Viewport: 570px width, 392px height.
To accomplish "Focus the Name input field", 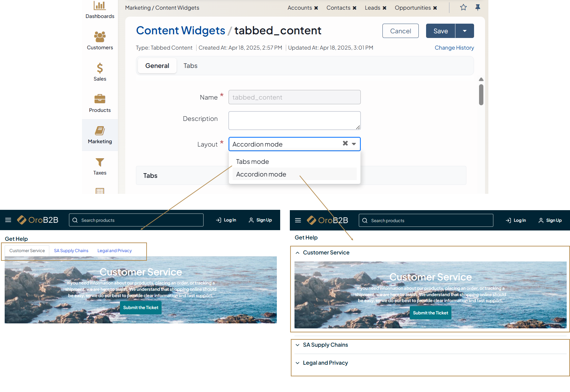I will [x=294, y=97].
